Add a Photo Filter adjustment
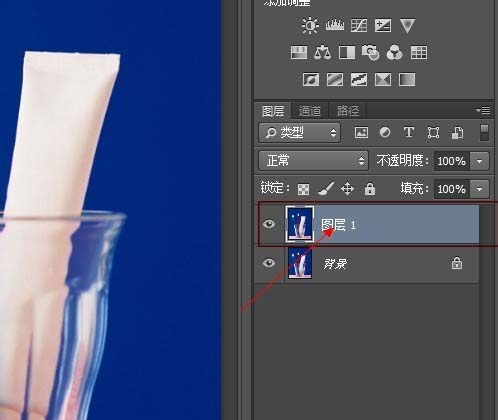The width and height of the screenshot is (498, 420). [x=370, y=53]
